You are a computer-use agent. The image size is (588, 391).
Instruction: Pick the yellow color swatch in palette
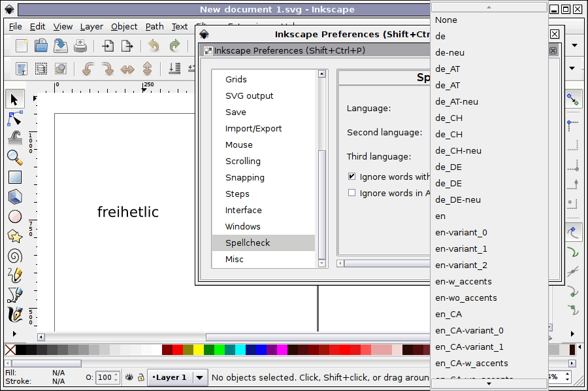199,350
